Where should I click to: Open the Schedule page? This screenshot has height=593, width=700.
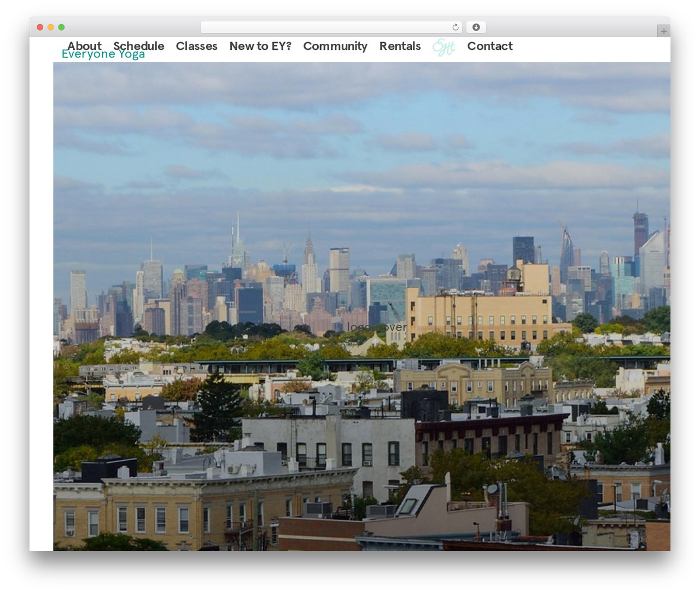pos(139,46)
